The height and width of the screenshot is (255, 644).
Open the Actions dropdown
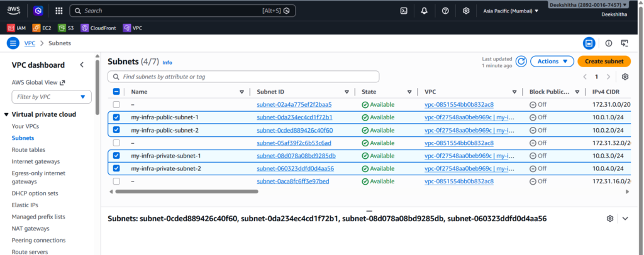point(552,61)
